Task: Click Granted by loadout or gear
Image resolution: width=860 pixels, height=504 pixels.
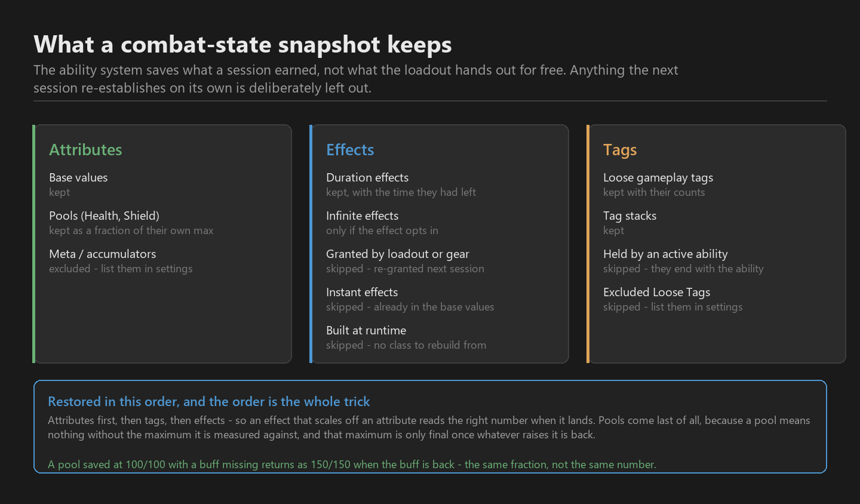Action: (398, 254)
